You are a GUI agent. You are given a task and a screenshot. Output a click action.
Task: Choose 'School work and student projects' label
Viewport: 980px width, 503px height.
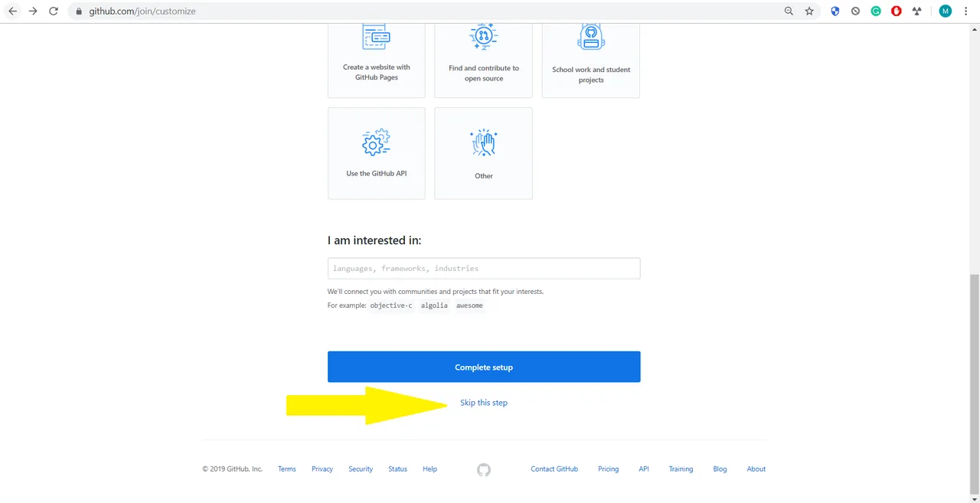591,74
